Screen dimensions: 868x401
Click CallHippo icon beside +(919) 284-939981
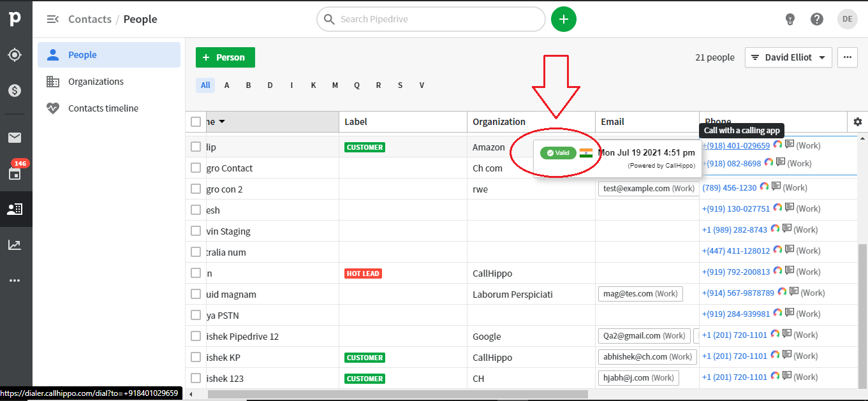(x=777, y=313)
